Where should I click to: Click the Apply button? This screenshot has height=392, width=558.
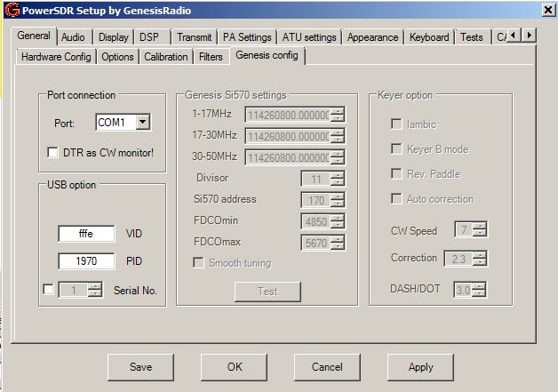pos(420,367)
